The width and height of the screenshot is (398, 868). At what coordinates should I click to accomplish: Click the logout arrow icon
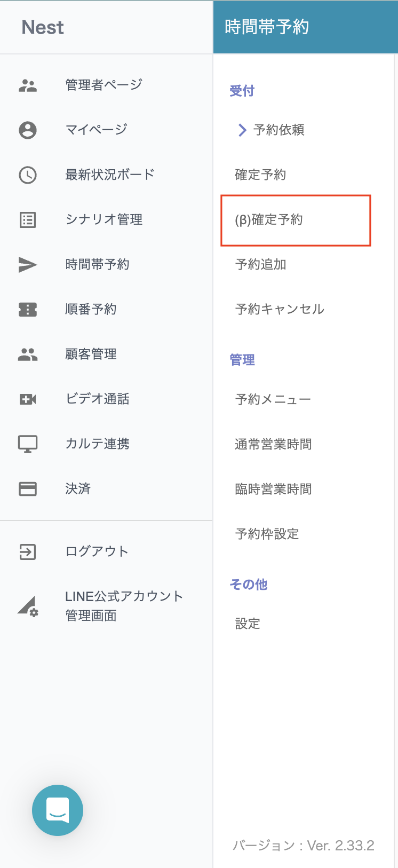tap(28, 552)
